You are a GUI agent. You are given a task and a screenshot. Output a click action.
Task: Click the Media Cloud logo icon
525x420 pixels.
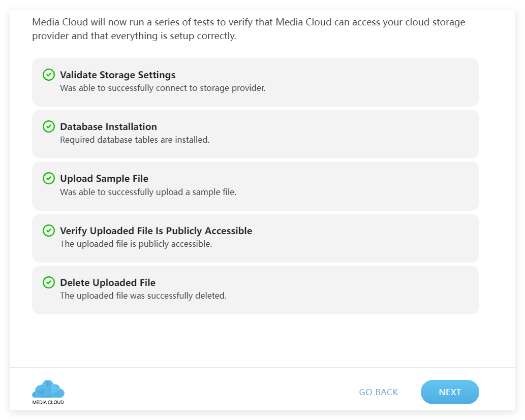(x=48, y=389)
